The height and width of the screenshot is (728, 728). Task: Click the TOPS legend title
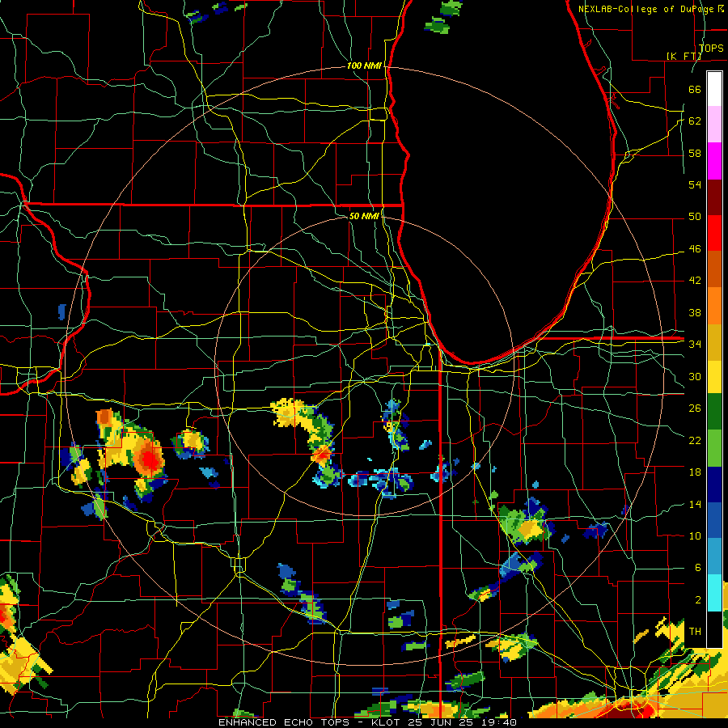pyautogui.click(x=711, y=48)
